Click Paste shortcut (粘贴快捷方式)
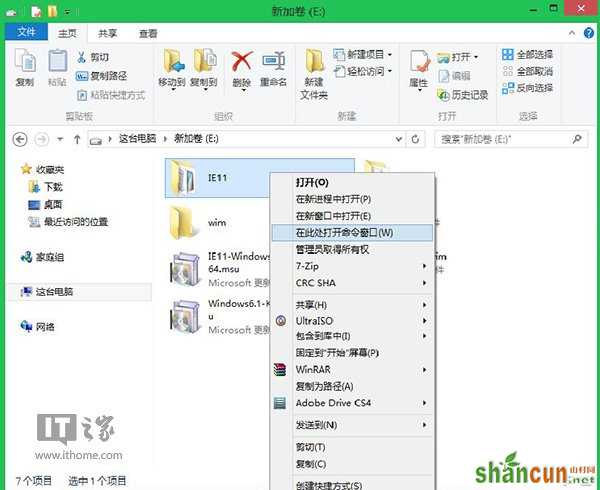 (x=111, y=95)
